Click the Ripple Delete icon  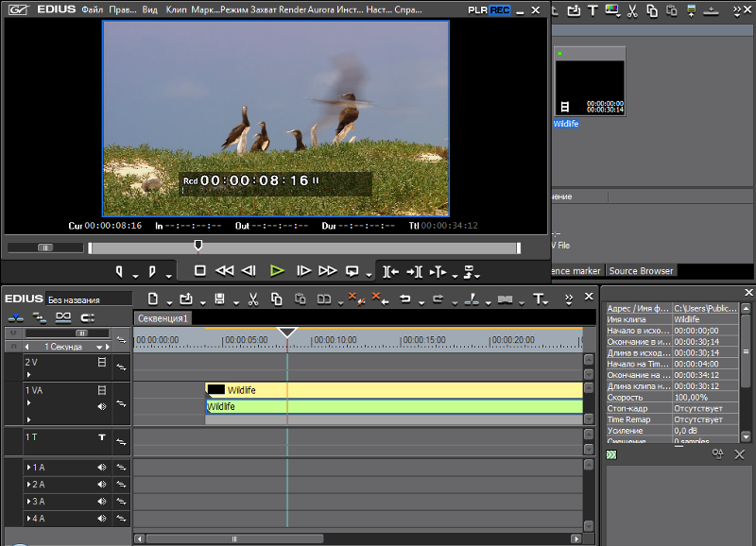(379, 299)
